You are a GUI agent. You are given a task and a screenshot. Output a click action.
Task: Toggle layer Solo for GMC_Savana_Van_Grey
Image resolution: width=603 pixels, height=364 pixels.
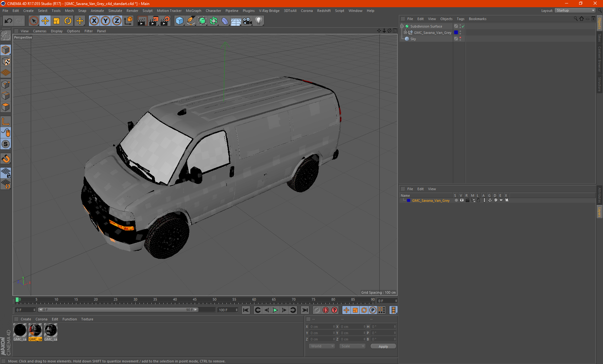(456, 200)
